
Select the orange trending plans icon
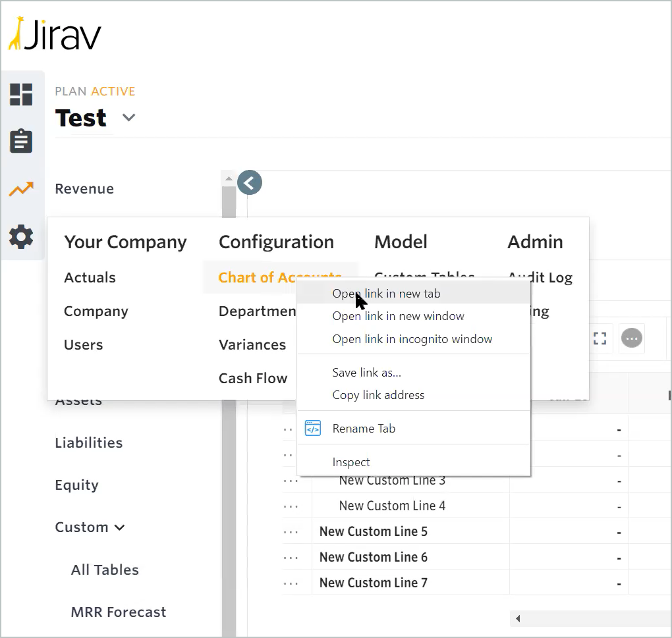pos(21,190)
